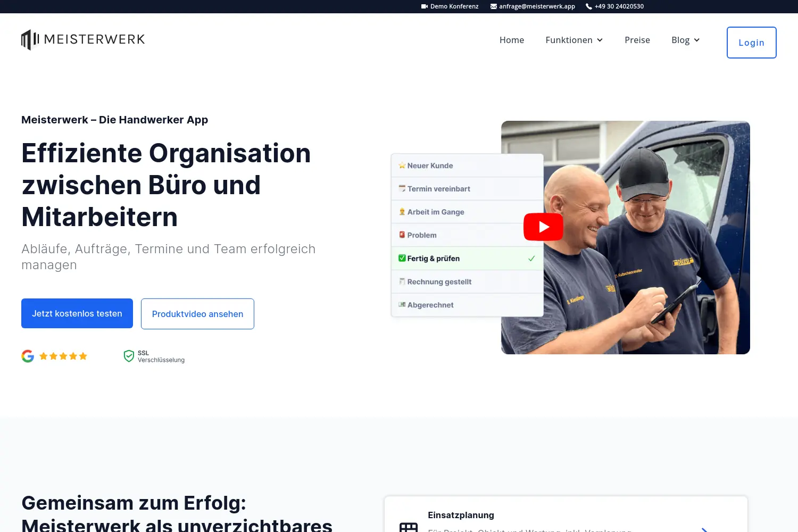Click the five-star Google rating

point(63,356)
